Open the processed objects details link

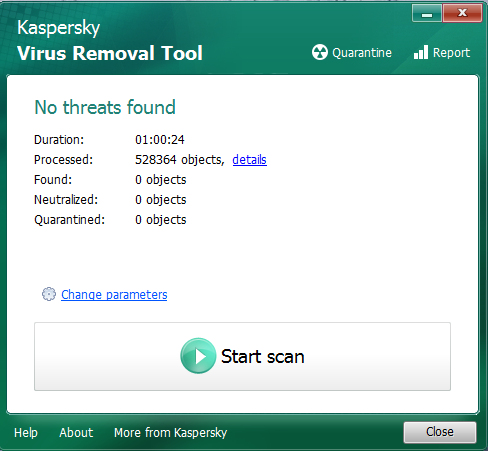(249, 160)
